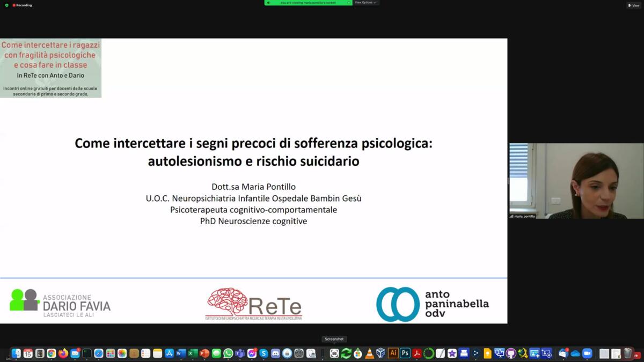Open Launchpad from the Dock
The height and width of the screenshot is (362, 644).
tap(111, 353)
